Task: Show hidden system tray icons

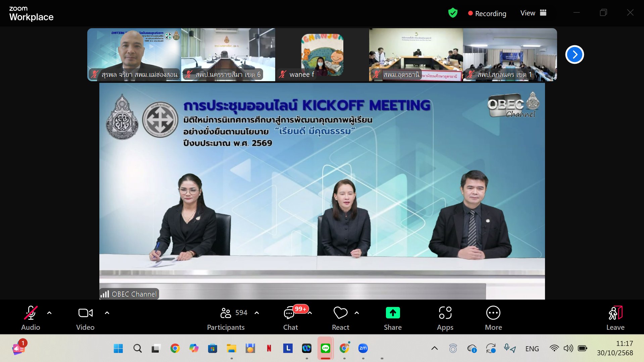Action: 434,348
